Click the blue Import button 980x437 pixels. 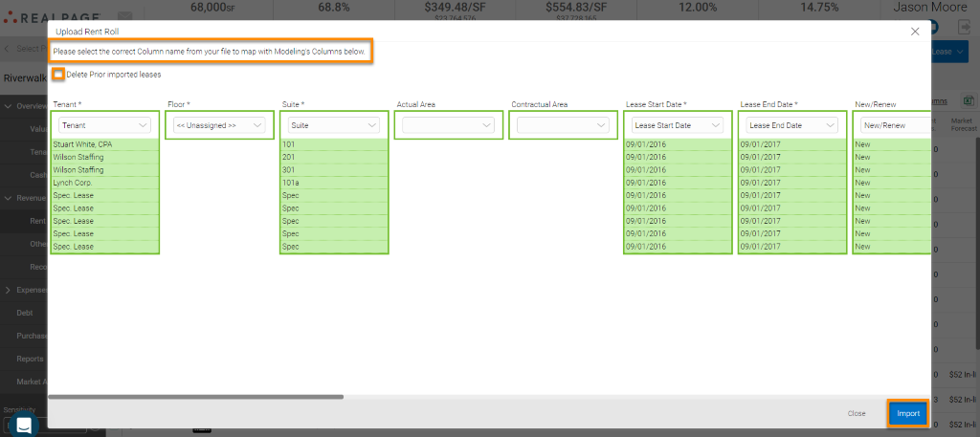coord(907,413)
